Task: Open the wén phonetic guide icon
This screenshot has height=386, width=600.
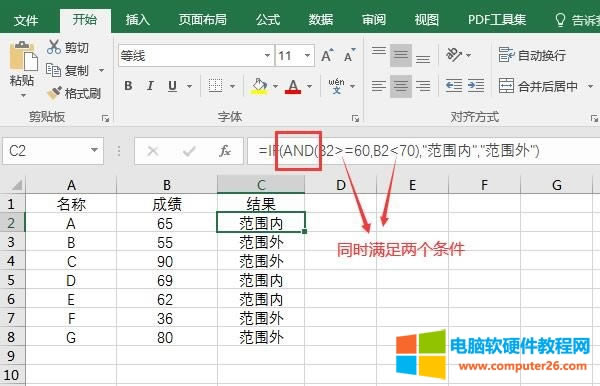Action: point(336,86)
